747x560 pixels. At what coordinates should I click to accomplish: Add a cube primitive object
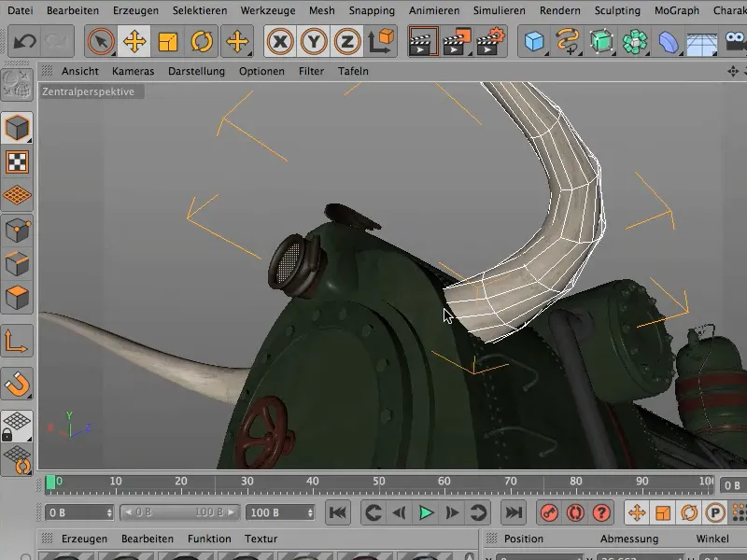(x=534, y=42)
